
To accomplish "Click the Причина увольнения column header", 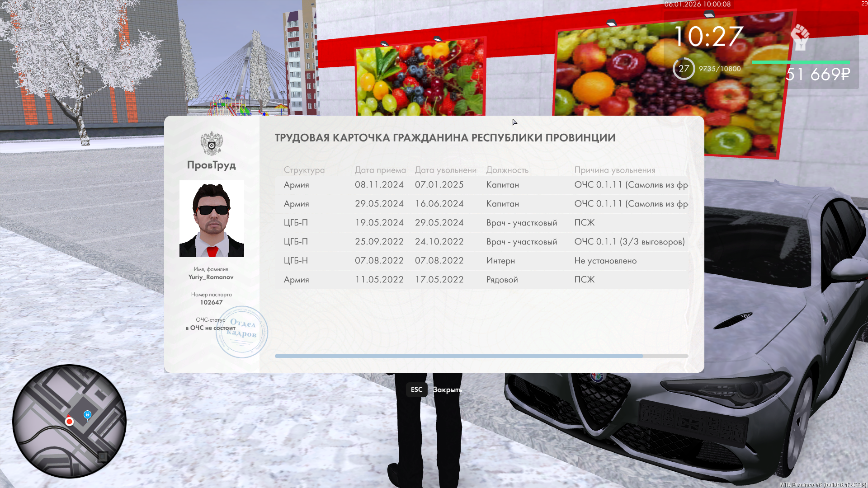I will coord(614,170).
